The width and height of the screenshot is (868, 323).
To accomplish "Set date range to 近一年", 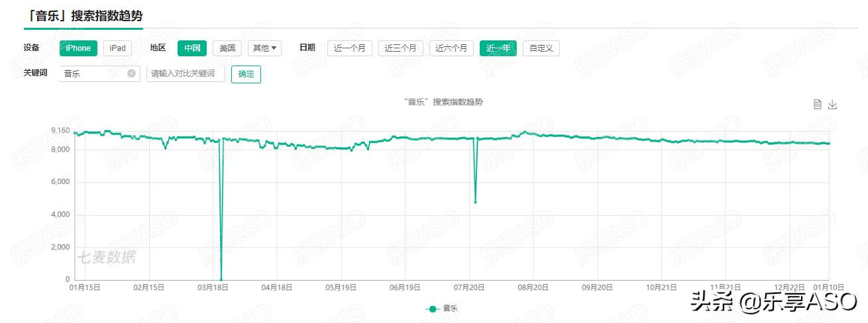I will coord(498,48).
